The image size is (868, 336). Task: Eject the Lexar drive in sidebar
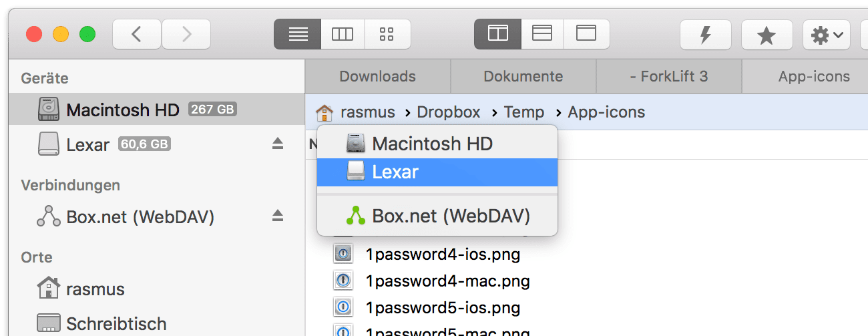[x=278, y=144]
